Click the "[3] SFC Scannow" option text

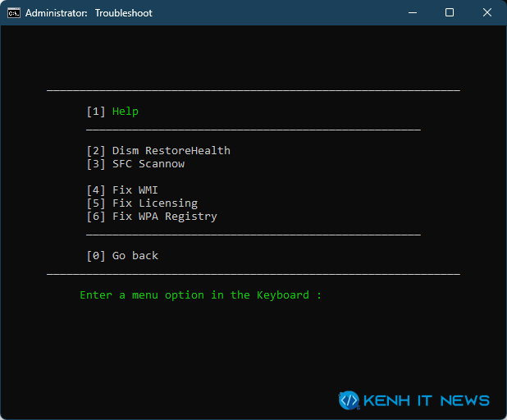[x=135, y=164]
